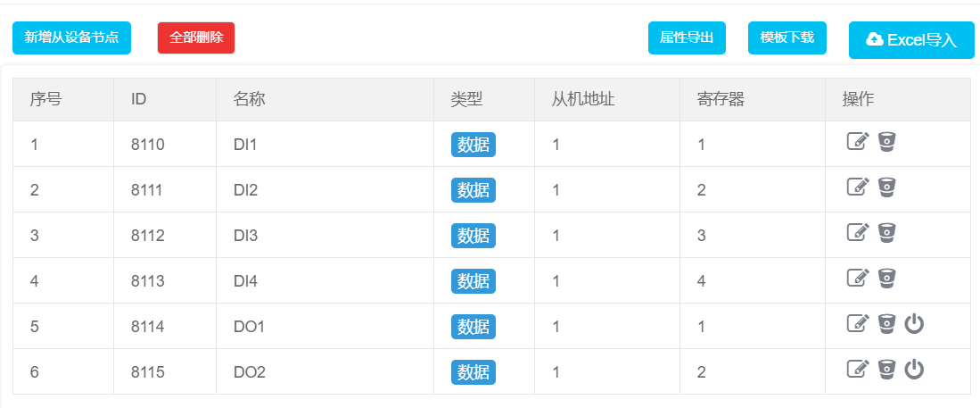Click the 属性导出 button
980x408 pixels.
click(687, 37)
